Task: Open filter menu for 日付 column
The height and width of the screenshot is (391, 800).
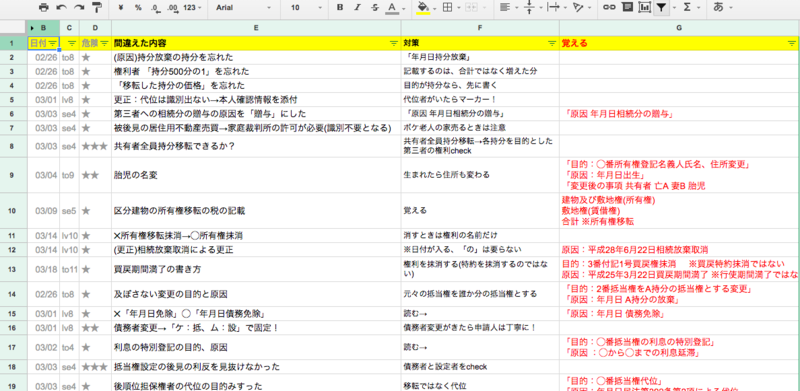Action: [x=53, y=44]
